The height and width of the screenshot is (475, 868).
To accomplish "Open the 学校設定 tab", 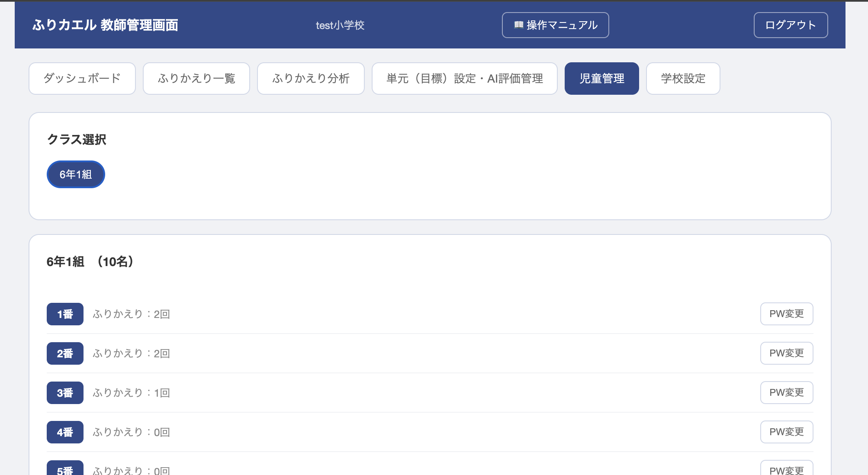I will (x=683, y=78).
